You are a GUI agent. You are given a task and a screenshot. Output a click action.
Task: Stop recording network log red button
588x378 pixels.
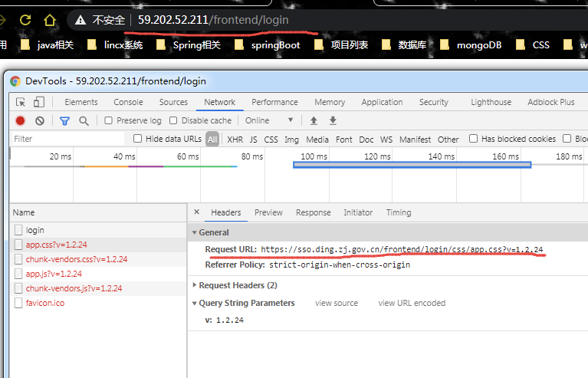pyautogui.click(x=21, y=120)
